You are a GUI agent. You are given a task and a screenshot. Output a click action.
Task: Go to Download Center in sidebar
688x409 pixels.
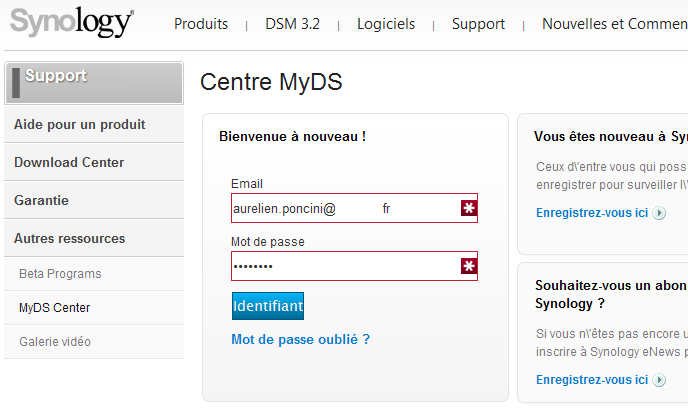click(x=69, y=162)
